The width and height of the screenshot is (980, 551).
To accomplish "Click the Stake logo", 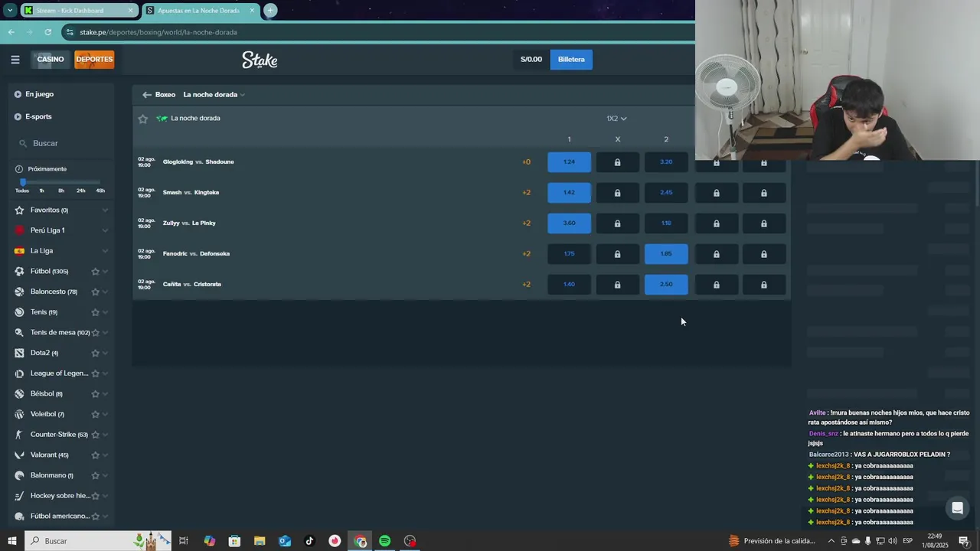I will [260, 60].
